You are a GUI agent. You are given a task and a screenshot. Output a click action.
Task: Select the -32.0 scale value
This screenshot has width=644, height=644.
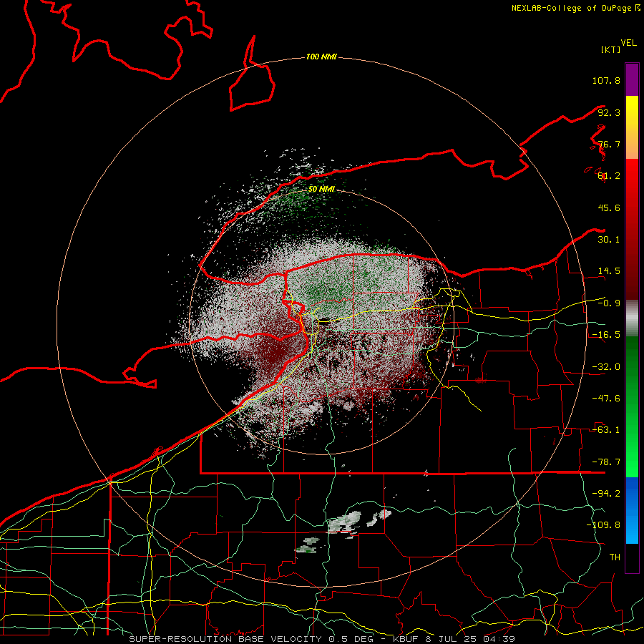point(606,367)
